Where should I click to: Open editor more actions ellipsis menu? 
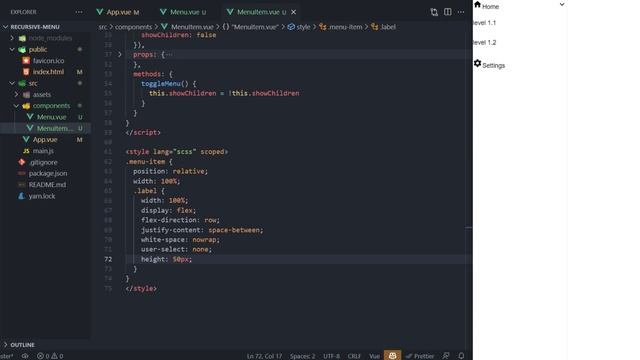461,12
